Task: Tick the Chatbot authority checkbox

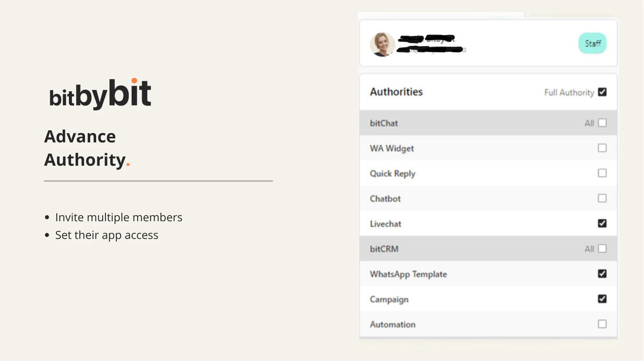Action: coord(602,198)
